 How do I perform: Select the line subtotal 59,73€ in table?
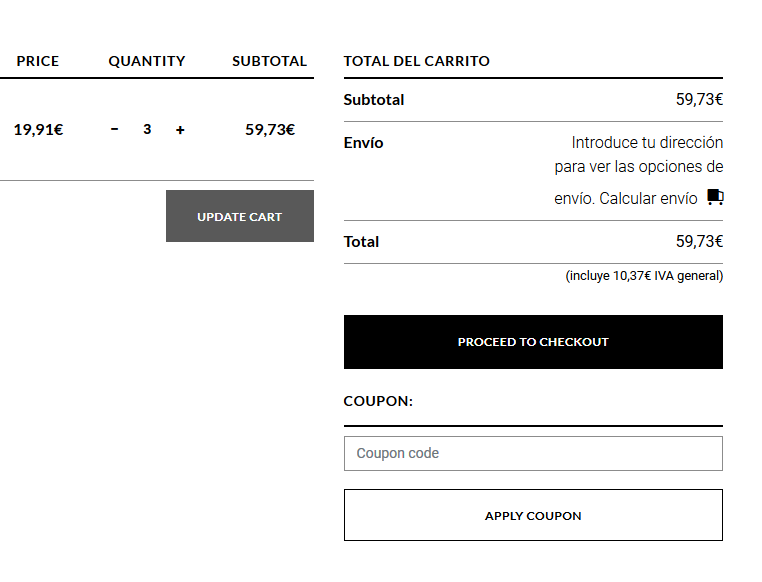[x=270, y=129]
